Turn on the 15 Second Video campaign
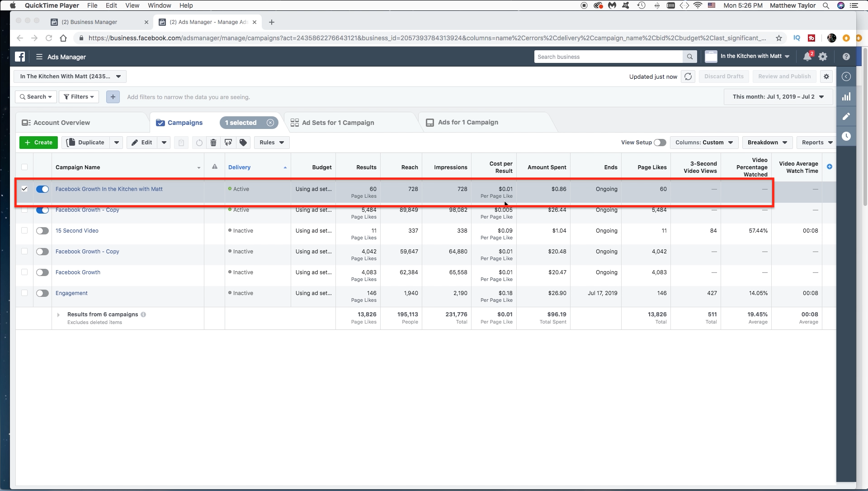868x491 pixels. 42,231
